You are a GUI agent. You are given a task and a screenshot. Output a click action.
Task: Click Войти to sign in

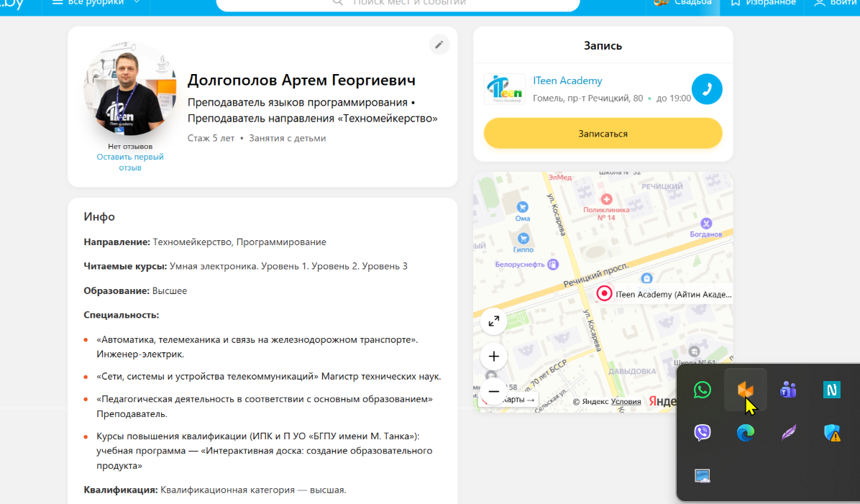tap(836, 3)
